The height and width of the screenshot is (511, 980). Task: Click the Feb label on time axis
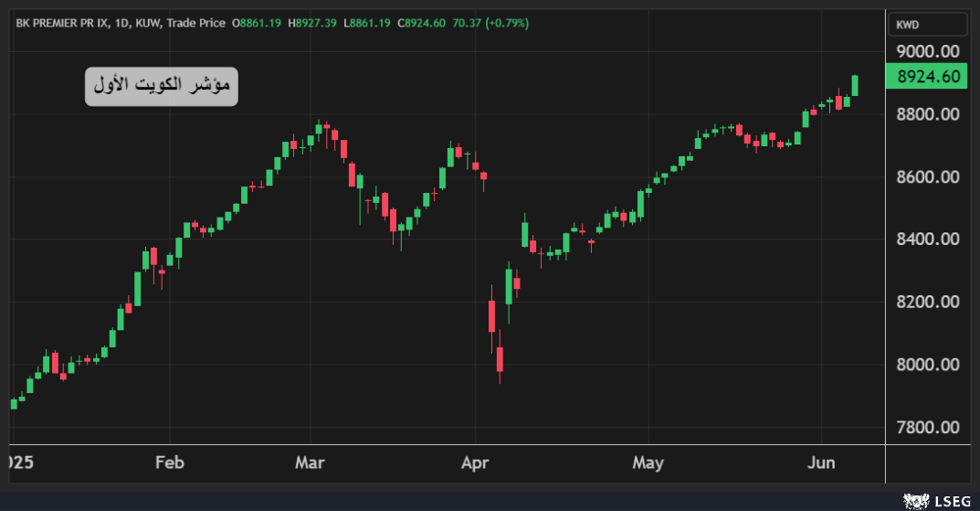(x=170, y=463)
